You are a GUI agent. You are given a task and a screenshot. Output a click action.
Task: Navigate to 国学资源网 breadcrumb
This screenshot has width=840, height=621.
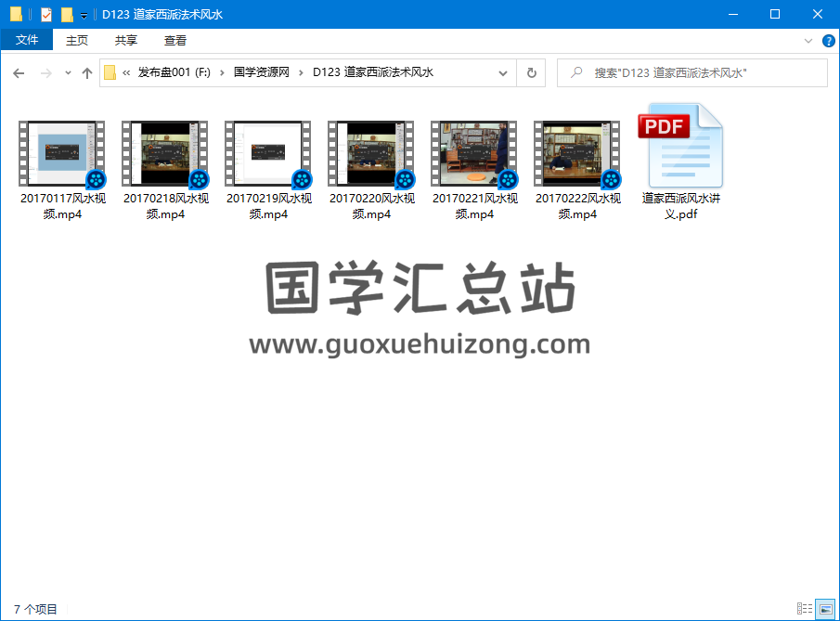tap(262, 72)
